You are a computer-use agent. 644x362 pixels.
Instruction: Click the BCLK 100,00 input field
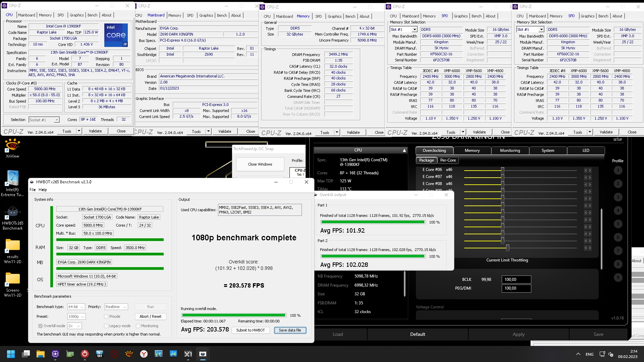[x=516, y=280]
